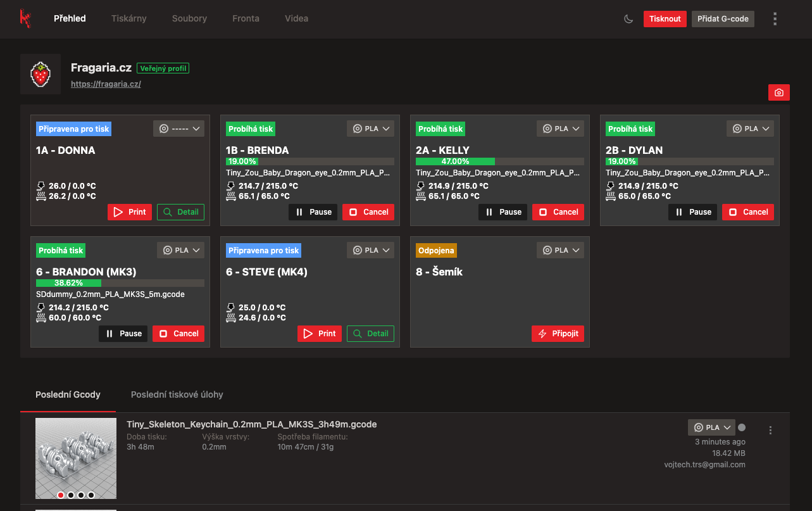Pause the 2B - DYLAN print
812x511 pixels.
point(693,212)
